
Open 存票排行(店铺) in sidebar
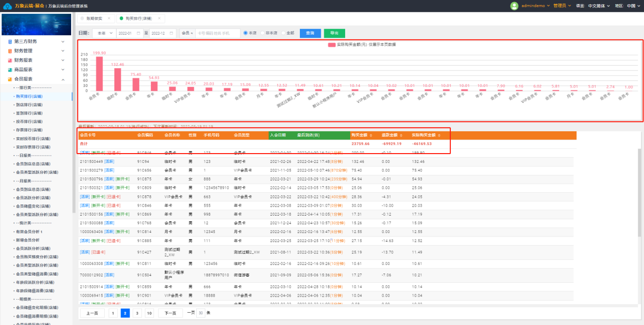29,130
